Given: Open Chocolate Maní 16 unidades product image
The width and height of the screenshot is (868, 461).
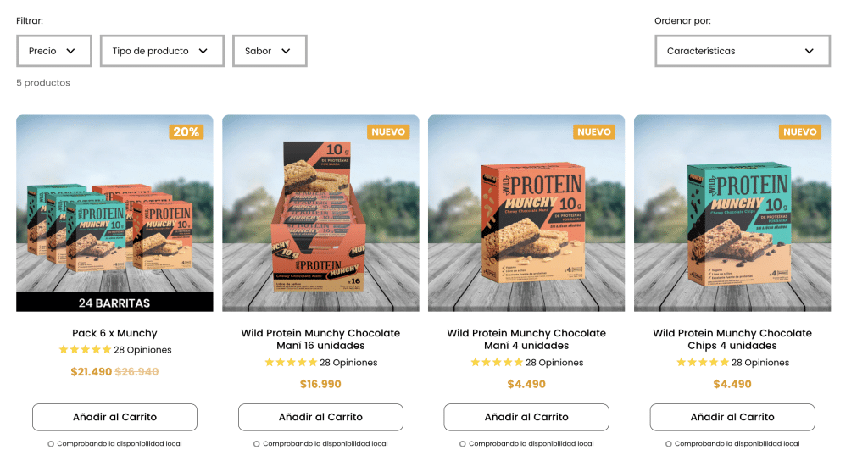Looking at the screenshot, I should (x=320, y=213).
